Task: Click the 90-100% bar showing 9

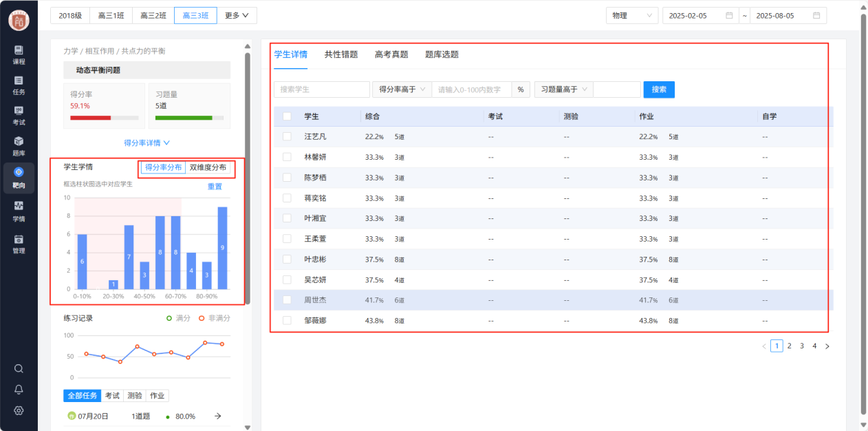Action: coord(222,248)
